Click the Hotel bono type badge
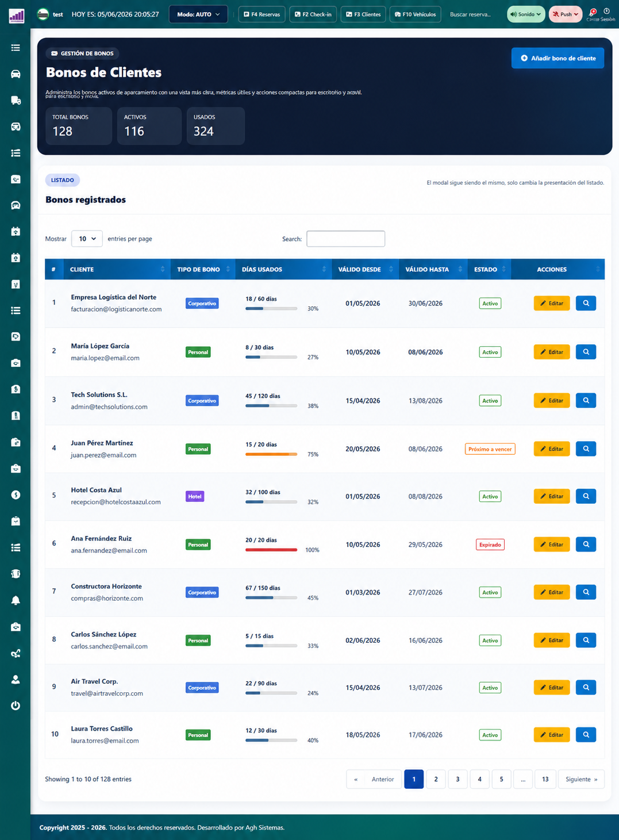 [x=195, y=496]
